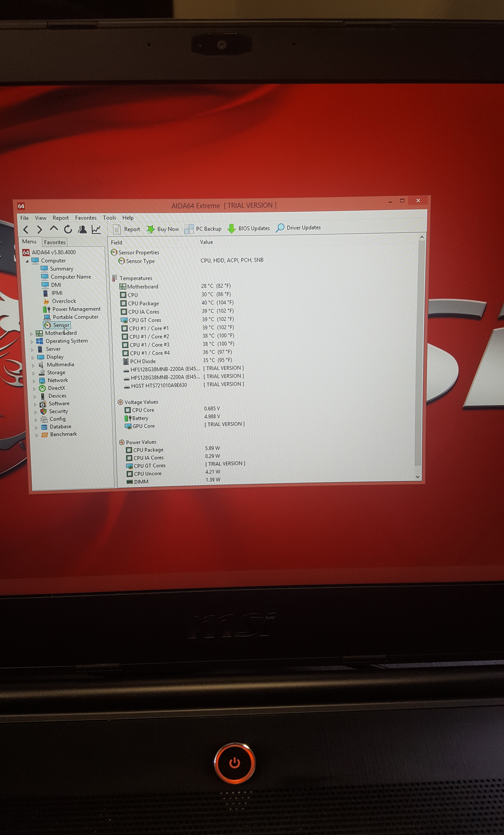Expand the DirectX tree node
Viewport: 504px width, 835px height.
pos(34,389)
